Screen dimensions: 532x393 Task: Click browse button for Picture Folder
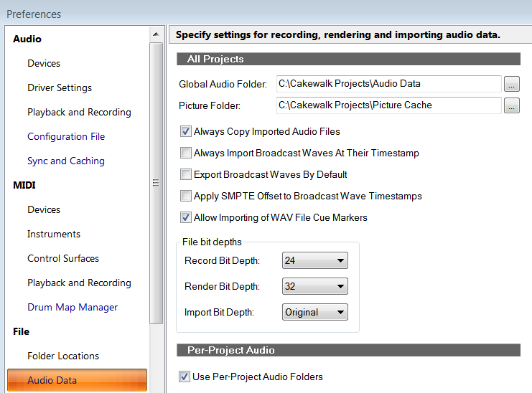pos(511,106)
